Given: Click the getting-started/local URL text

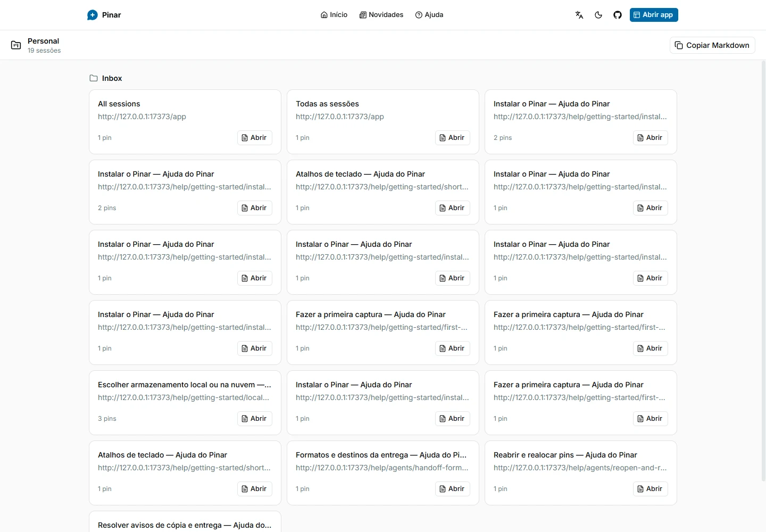Looking at the screenshot, I should [x=184, y=397].
